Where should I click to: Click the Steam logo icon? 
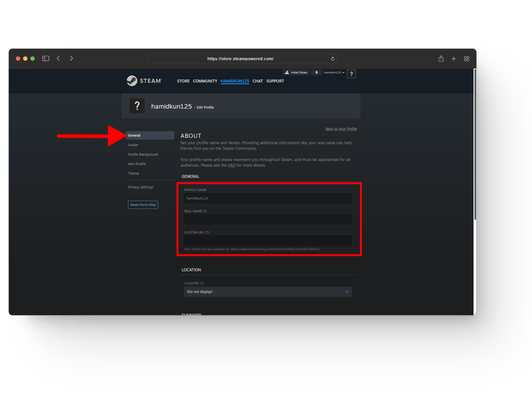pos(132,81)
